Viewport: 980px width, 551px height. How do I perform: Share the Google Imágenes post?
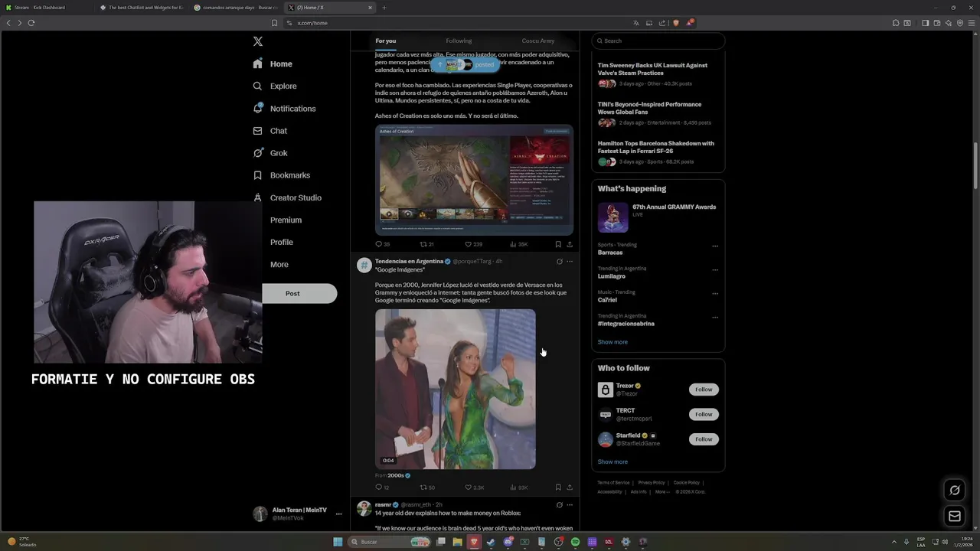[x=570, y=487]
